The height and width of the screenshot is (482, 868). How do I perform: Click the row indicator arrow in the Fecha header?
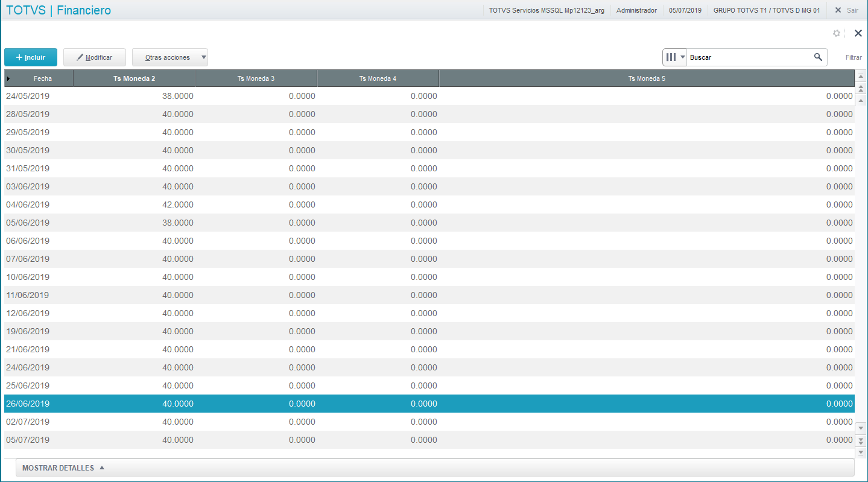pyautogui.click(x=8, y=78)
